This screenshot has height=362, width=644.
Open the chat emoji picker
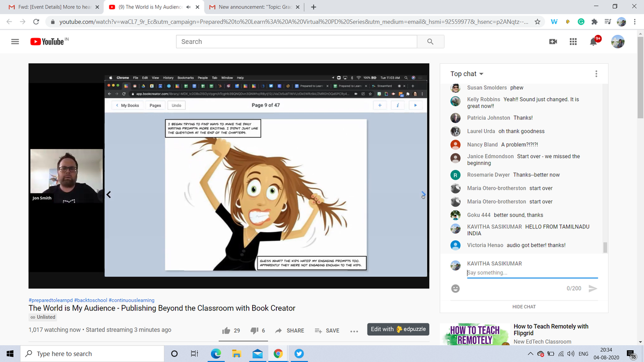(x=456, y=288)
